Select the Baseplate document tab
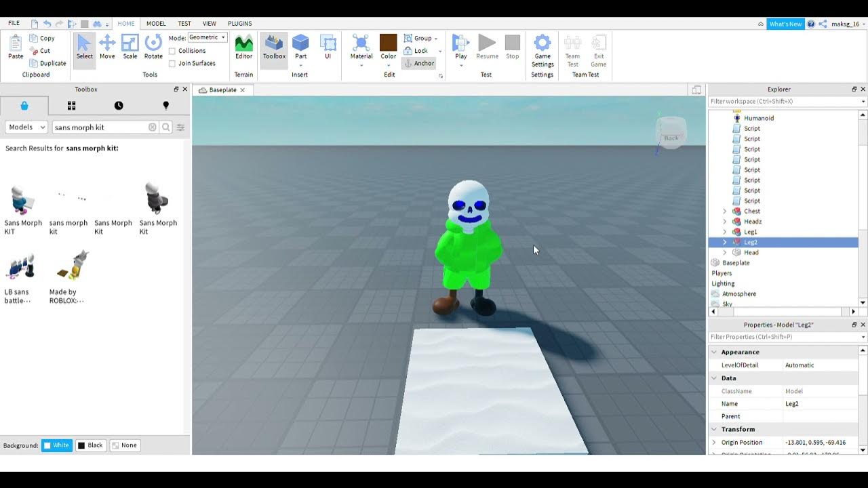Screen dimensions: 868x488 [x=223, y=90]
